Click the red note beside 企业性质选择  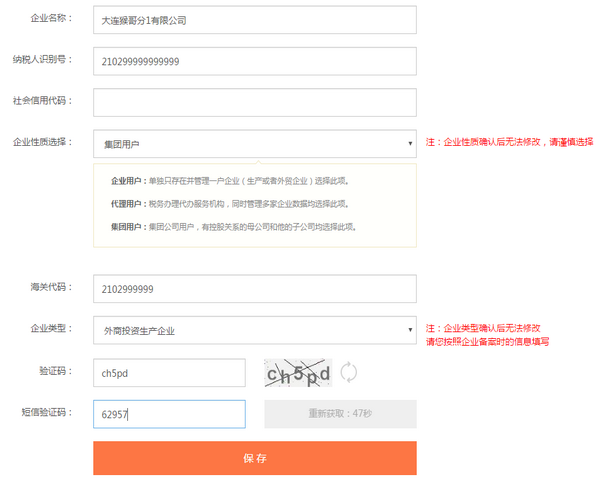(x=509, y=142)
